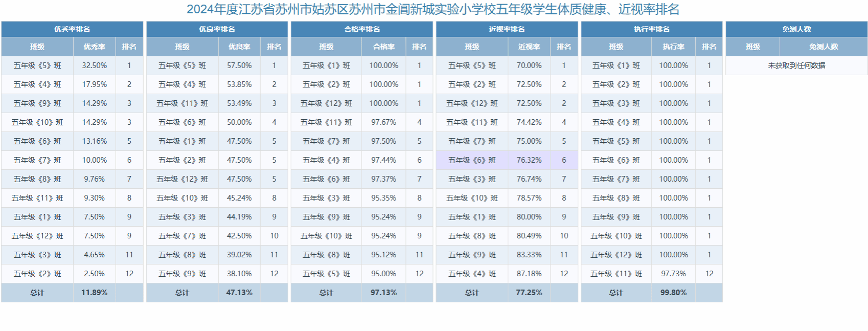Click the 合格率 column header
868x331 pixels.
coord(384,47)
